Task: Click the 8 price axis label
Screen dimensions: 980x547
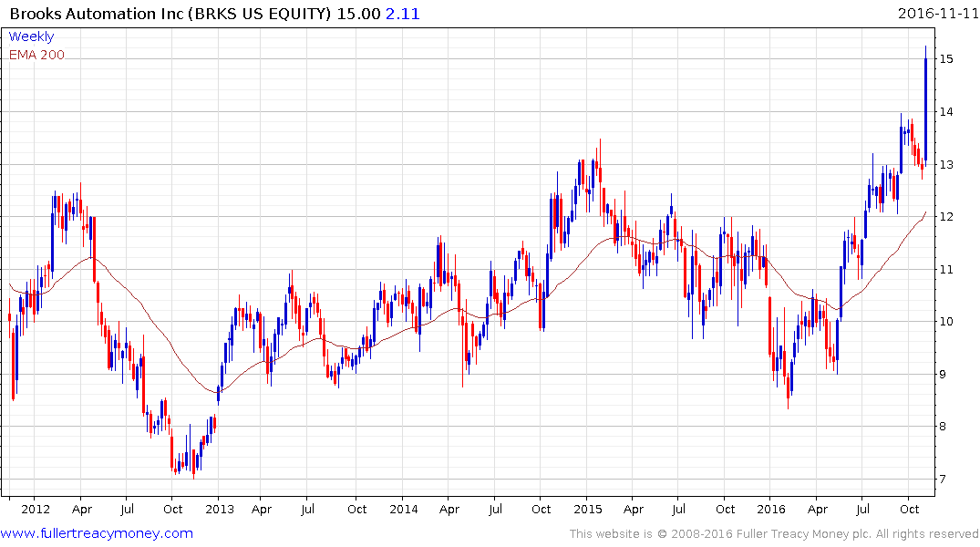Action: coord(943,427)
